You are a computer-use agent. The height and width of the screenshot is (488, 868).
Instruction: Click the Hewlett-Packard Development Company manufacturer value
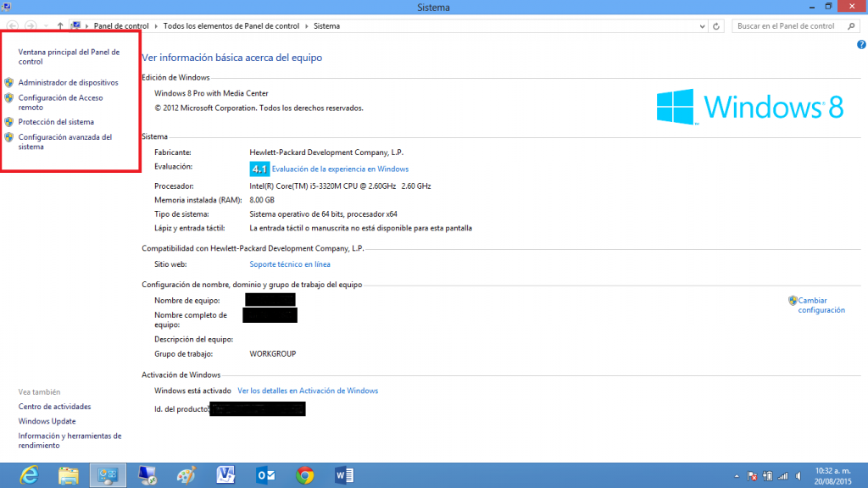click(x=326, y=152)
